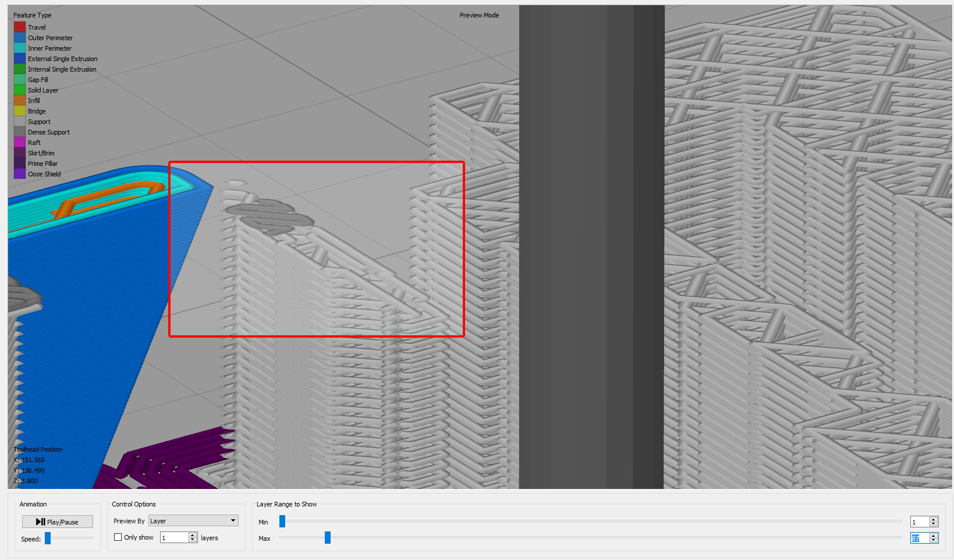The width and height of the screenshot is (954, 560).
Task: Select the Skirt/Brim legend swatch
Action: click(x=19, y=153)
